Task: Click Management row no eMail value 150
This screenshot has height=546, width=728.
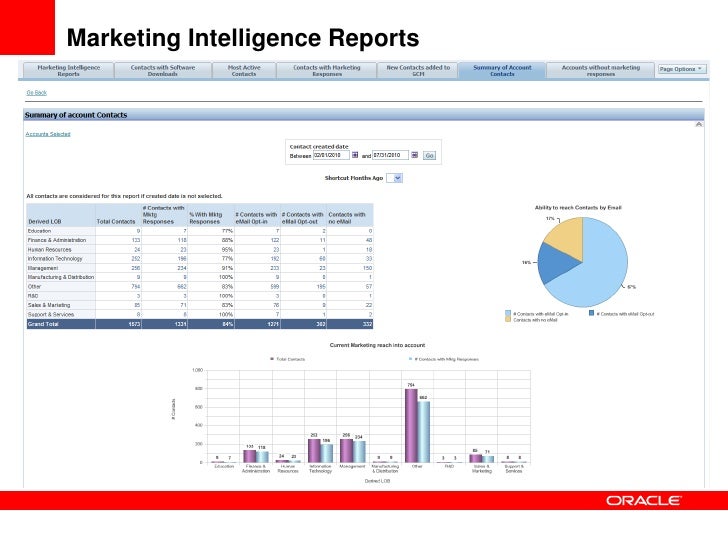Action: [x=367, y=268]
